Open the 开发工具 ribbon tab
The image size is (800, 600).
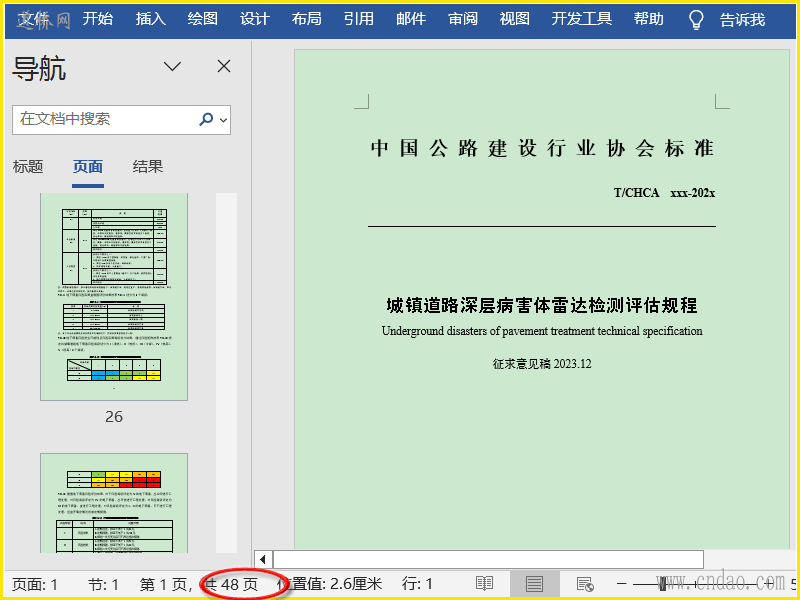pyautogui.click(x=582, y=19)
